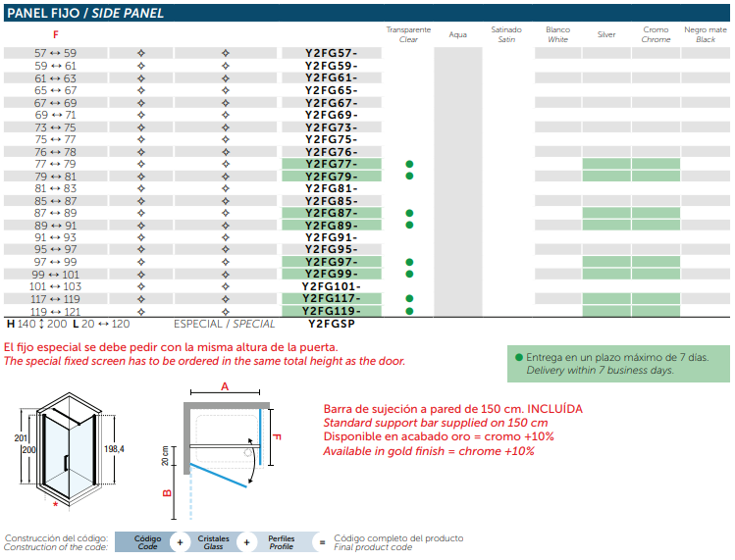
Task: Click the green dot in the Y2FG77 row
Action: [x=409, y=164]
